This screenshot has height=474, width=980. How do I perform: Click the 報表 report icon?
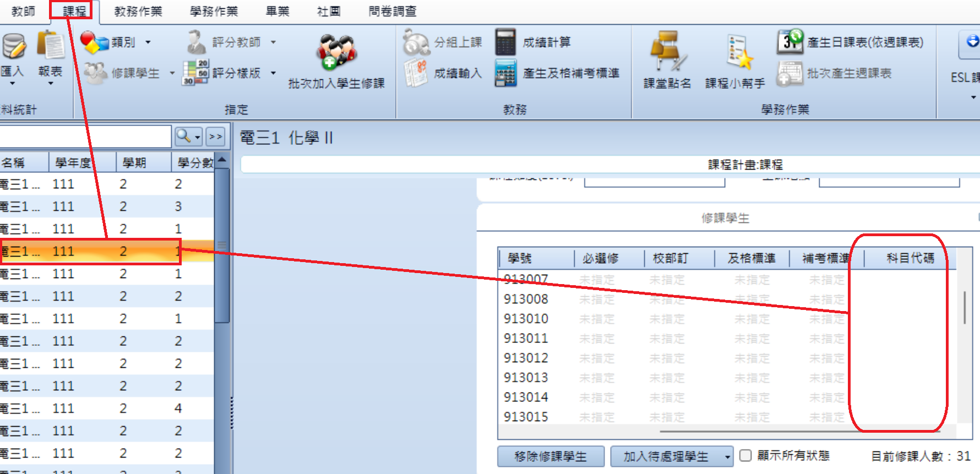[51, 45]
